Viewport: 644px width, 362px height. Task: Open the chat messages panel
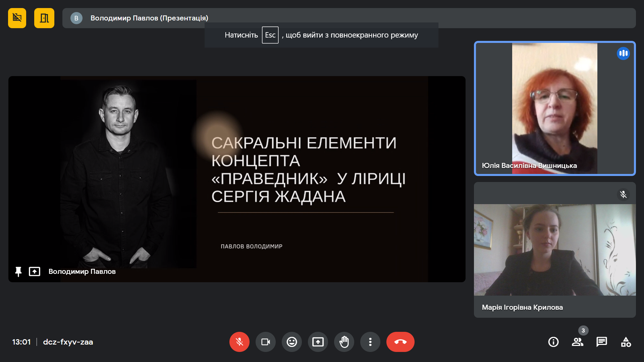[601, 342]
